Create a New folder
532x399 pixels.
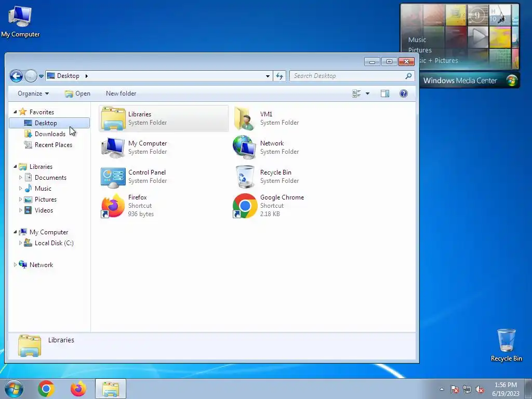121,94
